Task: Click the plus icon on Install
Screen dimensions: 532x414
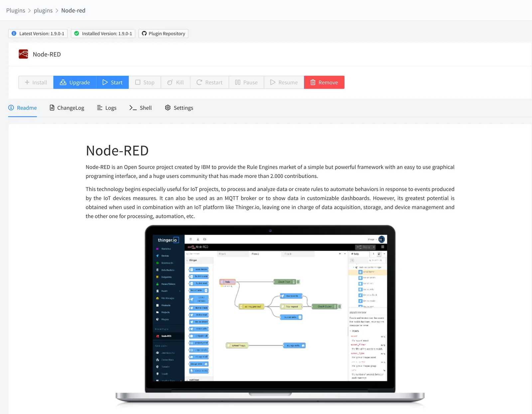Action: [x=27, y=82]
